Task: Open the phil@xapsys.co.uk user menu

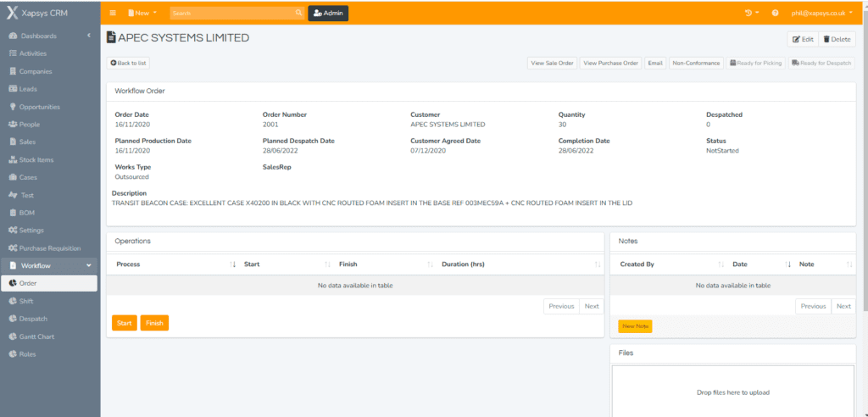Action: tap(821, 13)
